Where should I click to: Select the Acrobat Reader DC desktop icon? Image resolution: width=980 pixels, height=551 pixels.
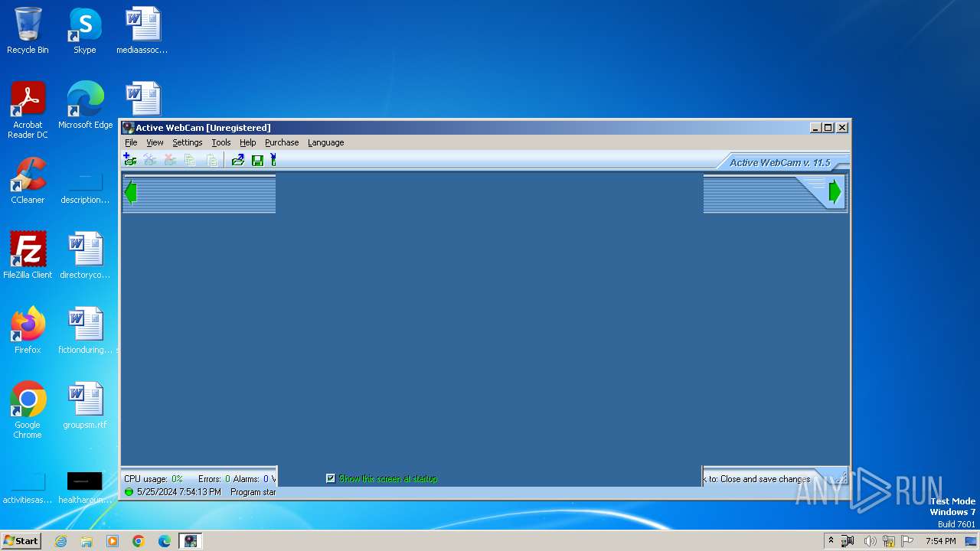coord(28,110)
